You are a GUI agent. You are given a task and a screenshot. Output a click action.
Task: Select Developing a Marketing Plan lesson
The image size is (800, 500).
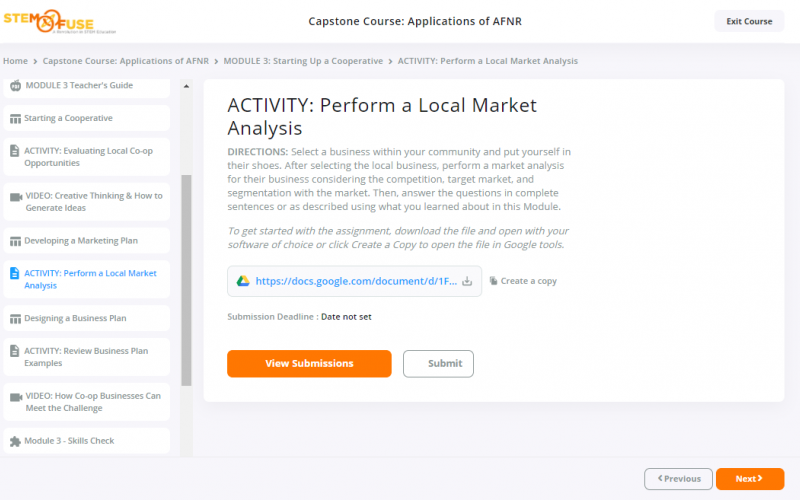pyautogui.click(x=81, y=241)
